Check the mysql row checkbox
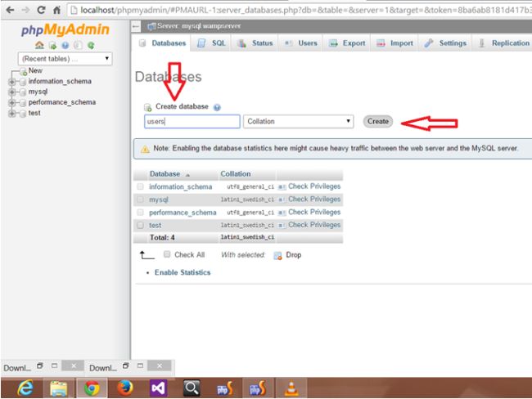The width and height of the screenshot is (532, 399). click(140, 199)
